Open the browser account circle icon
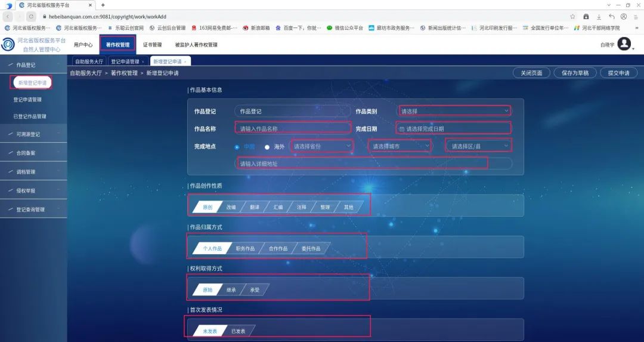Viewport: 644px width, 342px height. [624, 17]
